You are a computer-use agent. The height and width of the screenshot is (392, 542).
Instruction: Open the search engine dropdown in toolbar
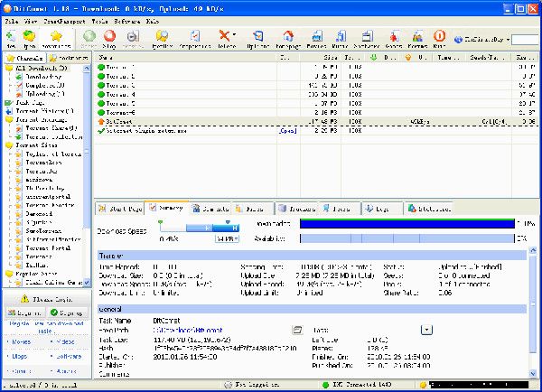(508, 40)
